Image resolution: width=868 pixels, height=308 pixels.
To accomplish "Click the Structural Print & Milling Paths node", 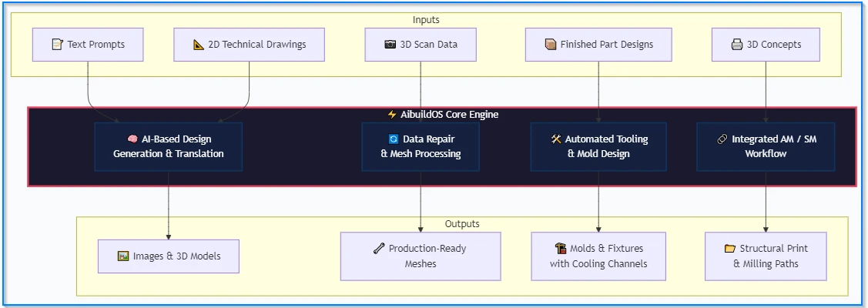I will pos(766,256).
